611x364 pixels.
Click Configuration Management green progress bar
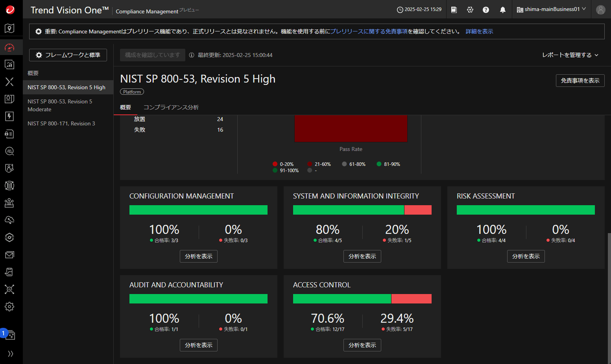pos(198,210)
